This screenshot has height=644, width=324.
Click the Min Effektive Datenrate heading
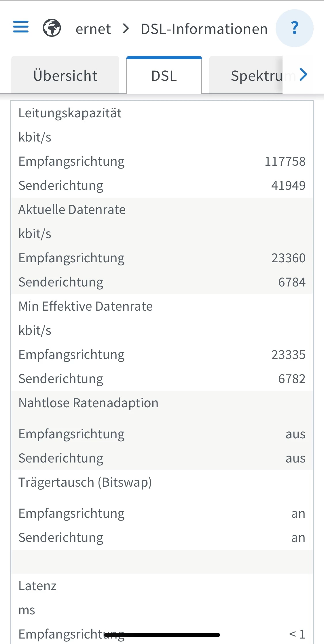[86, 306]
